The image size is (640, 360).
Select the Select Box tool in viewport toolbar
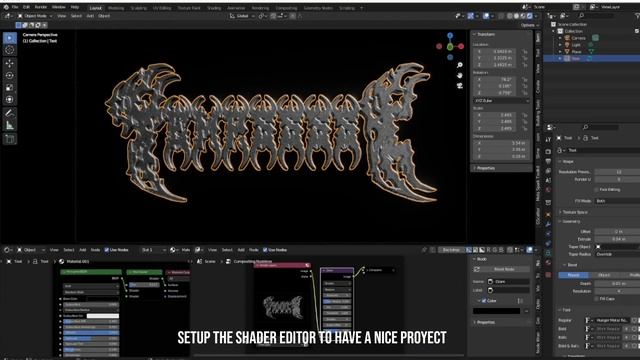(x=10, y=38)
